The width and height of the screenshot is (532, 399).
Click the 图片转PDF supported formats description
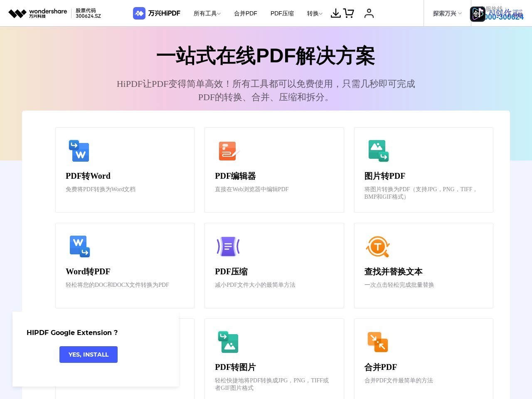(x=421, y=193)
